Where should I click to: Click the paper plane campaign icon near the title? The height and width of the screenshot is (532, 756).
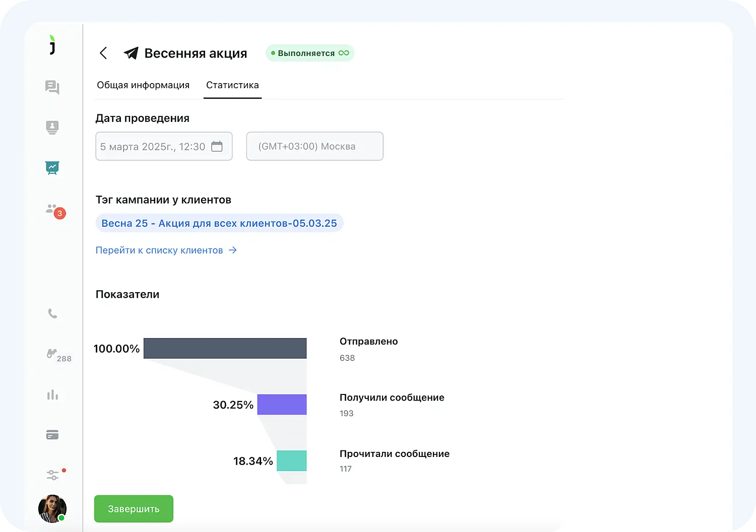click(131, 53)
